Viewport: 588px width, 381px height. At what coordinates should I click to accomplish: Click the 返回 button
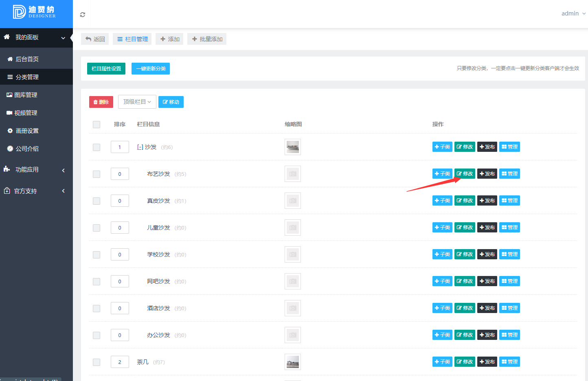[95, 39]
